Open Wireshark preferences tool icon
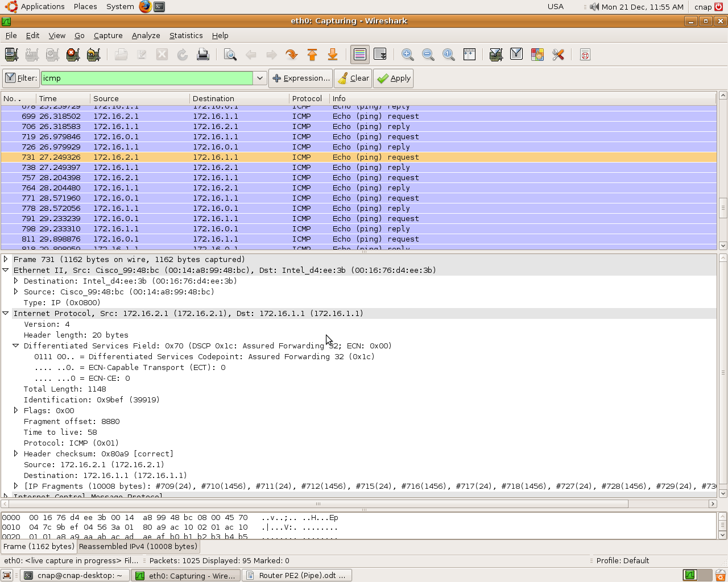 (x=558, y=55)
